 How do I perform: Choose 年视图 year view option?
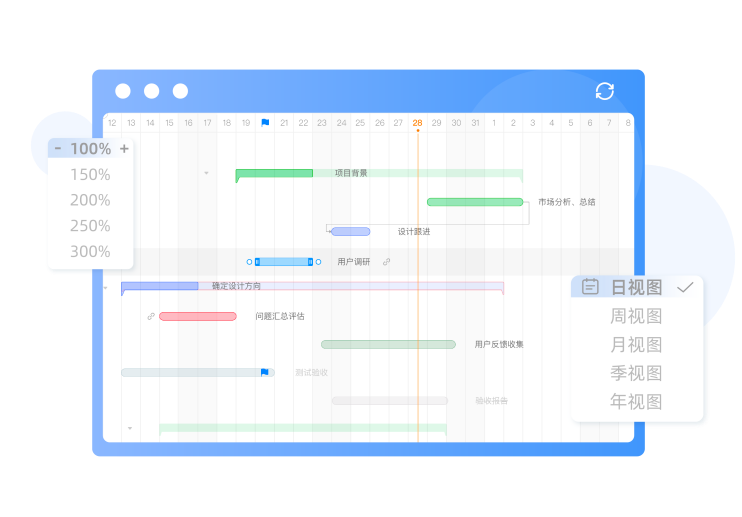(636, 402)
